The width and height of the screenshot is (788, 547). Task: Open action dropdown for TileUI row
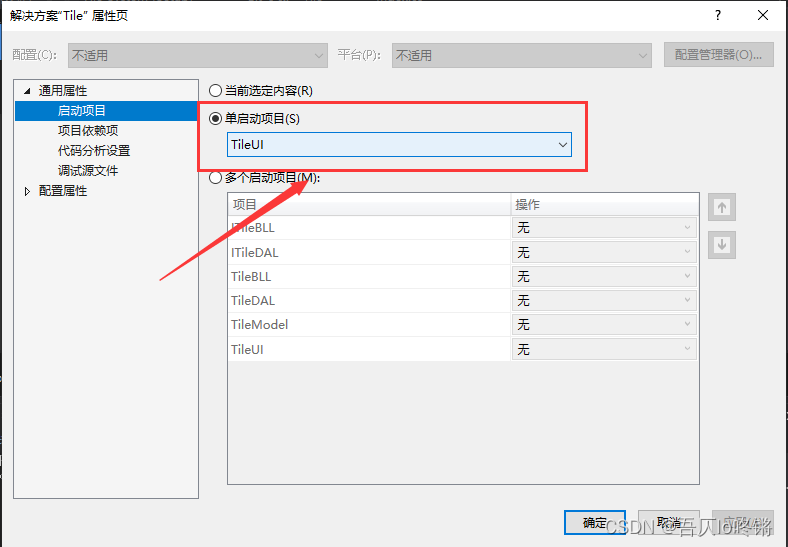tap(604, 349)
